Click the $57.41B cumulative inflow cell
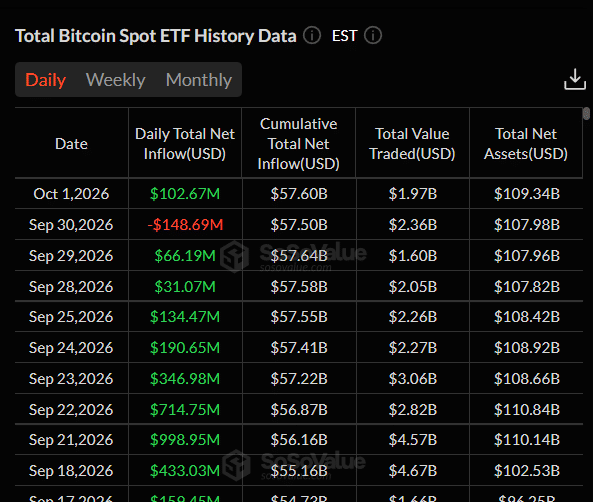Screen dimensions: 593x502 click(299, 348)
